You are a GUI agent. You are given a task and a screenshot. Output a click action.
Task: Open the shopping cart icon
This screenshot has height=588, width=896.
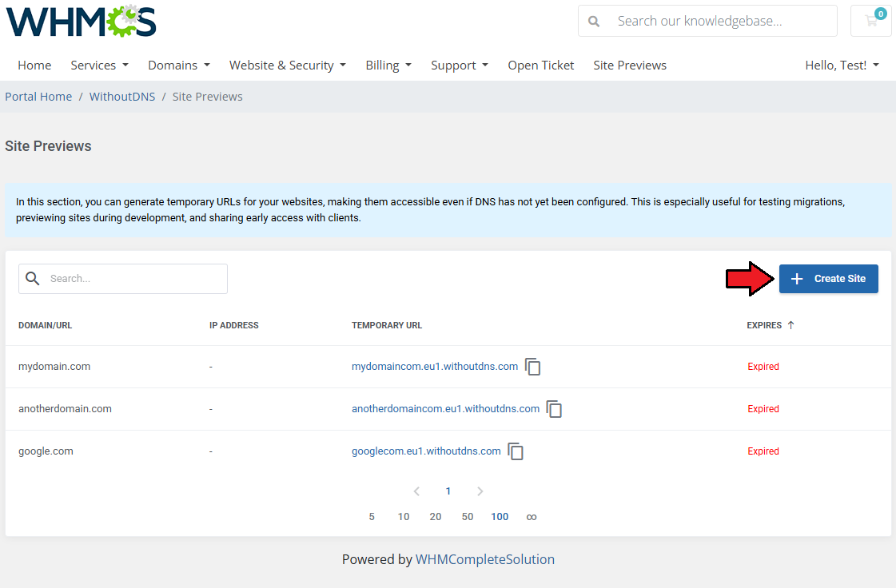871,21
